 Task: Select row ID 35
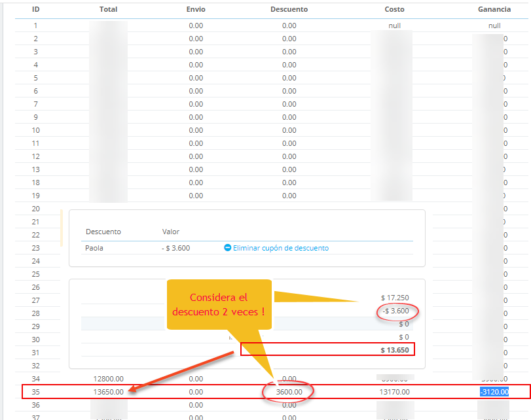click(35, 392)
